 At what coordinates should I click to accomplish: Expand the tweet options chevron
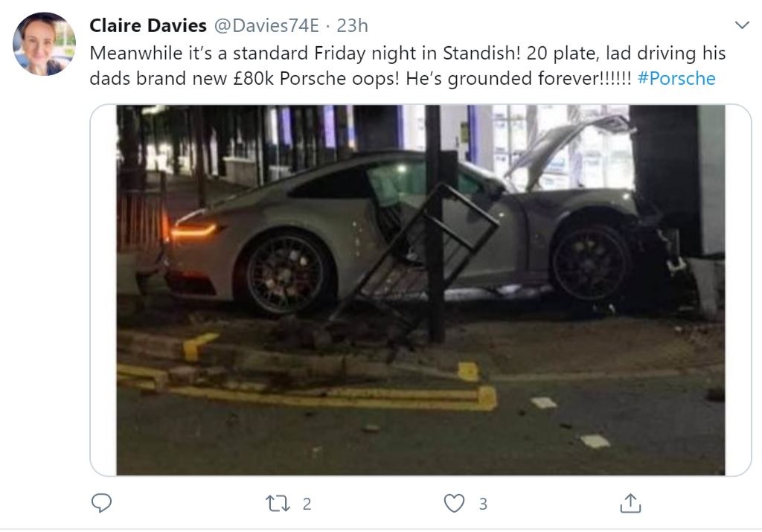(742, 25)
